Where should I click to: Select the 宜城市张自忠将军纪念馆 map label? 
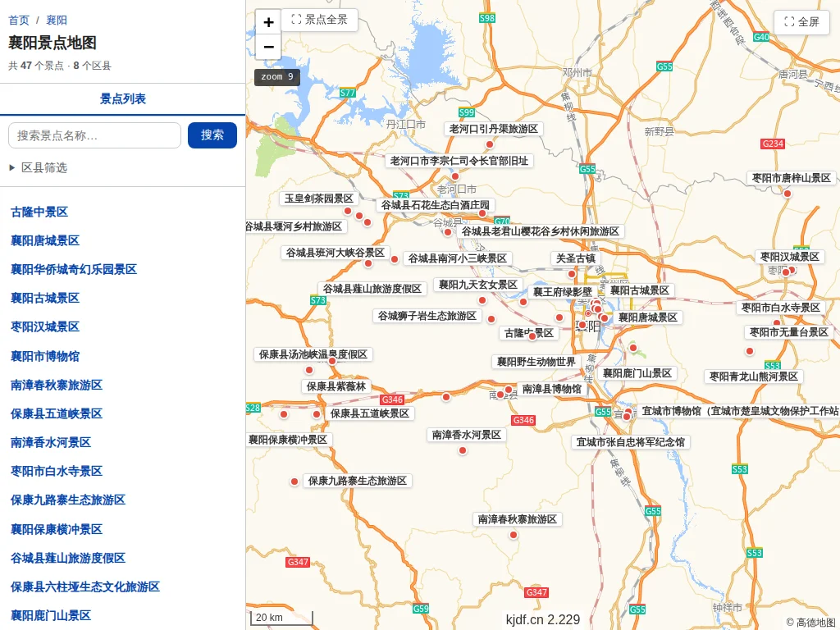631,442
